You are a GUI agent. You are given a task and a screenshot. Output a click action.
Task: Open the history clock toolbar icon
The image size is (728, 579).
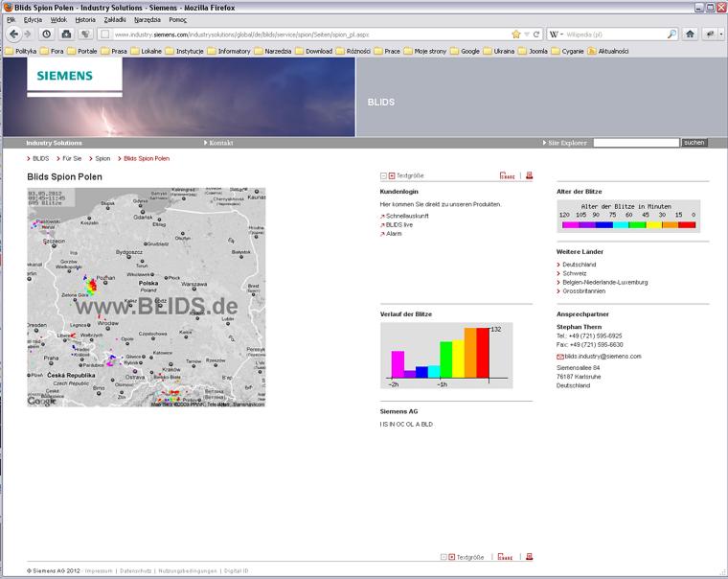pyautogui.click(x=46, y=34)
